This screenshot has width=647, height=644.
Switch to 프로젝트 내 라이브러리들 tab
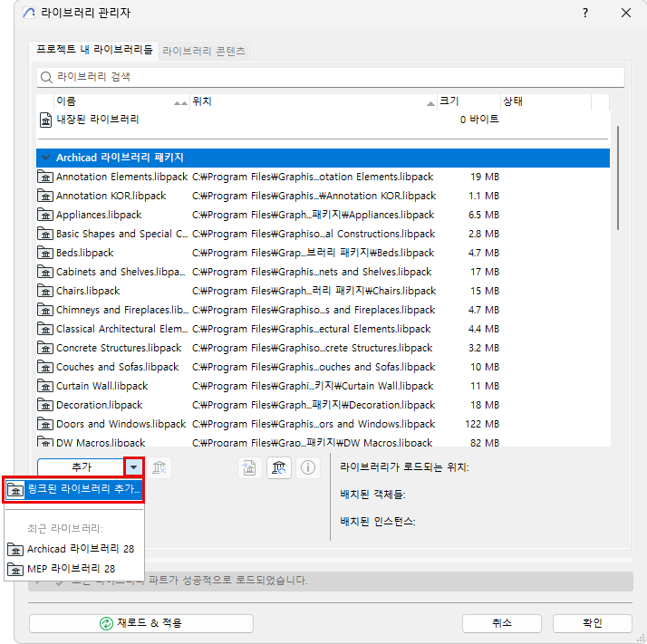pyautogui.click(x=94, y=51)
